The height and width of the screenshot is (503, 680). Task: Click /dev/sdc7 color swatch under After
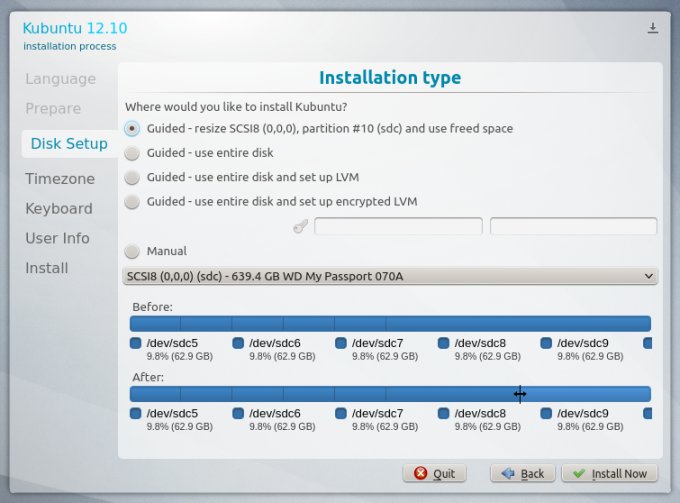341,414
